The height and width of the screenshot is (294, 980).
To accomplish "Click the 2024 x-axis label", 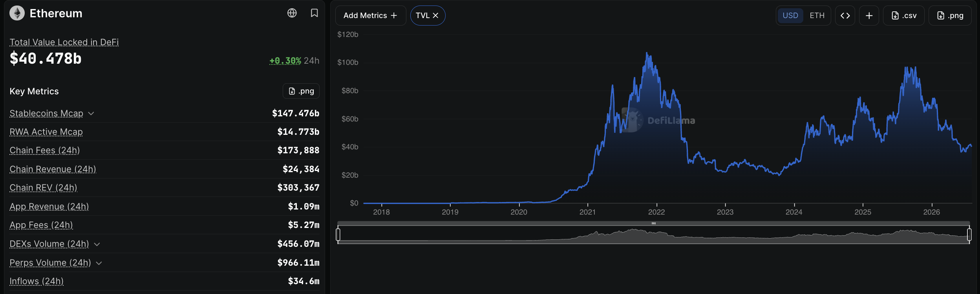I will click(x=794, y=212).
